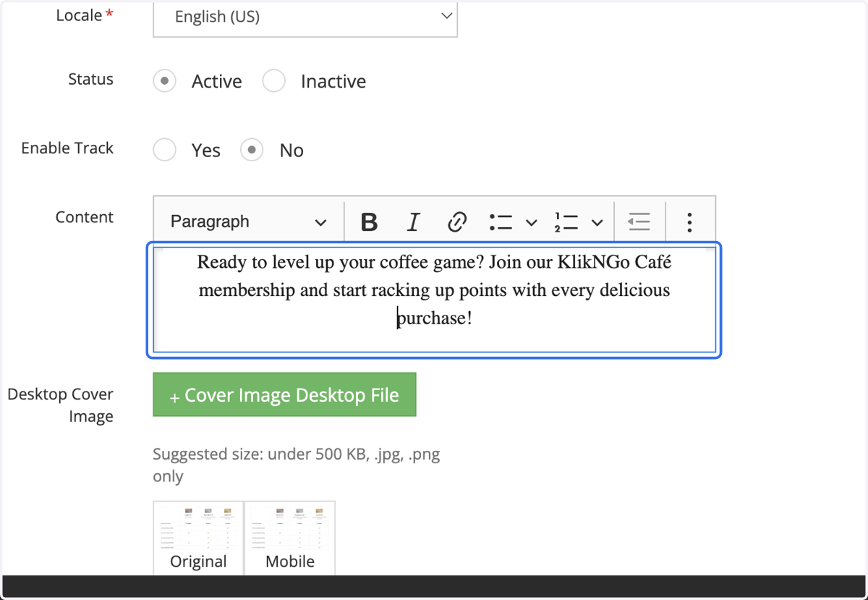Open more options three-dot menu
868x600 pixels.
[x=689, y=221]
